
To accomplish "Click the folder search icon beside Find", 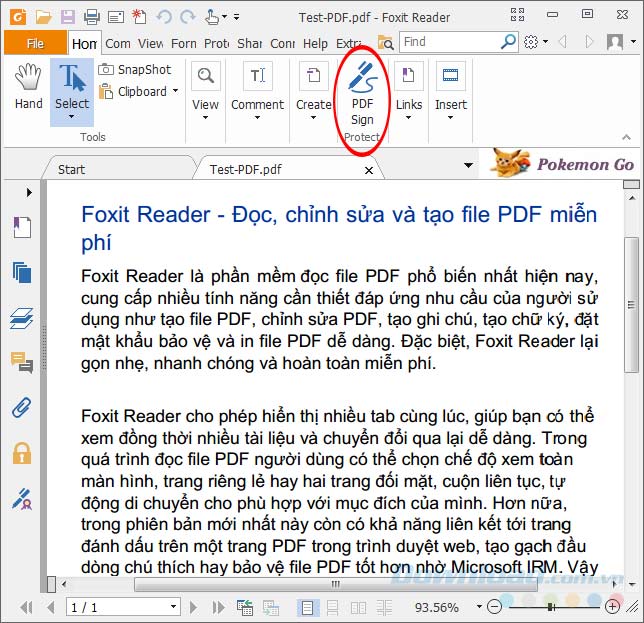I will point(386,42).
